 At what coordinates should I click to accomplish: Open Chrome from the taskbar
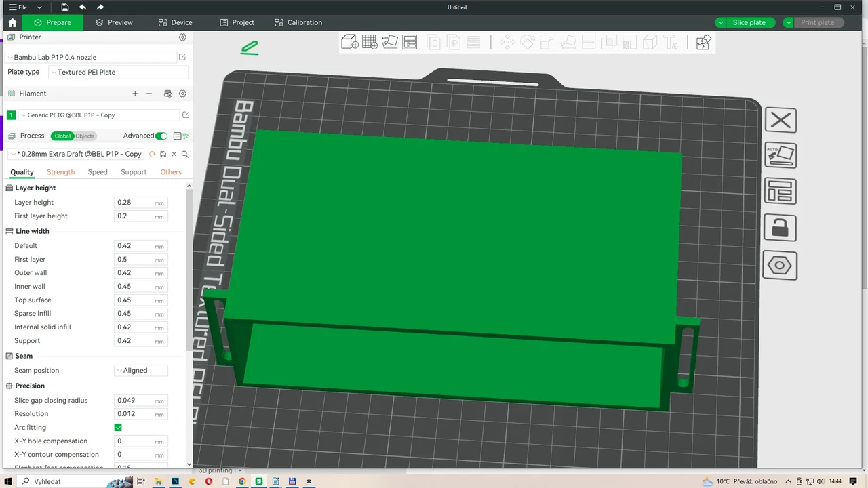[x=242, y=481]
